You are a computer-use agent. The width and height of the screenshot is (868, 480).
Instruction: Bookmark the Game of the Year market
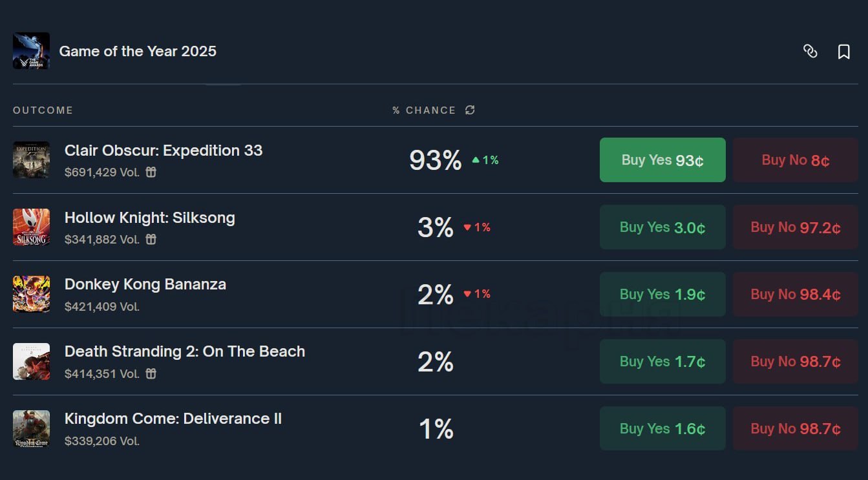tap(843, 52)
